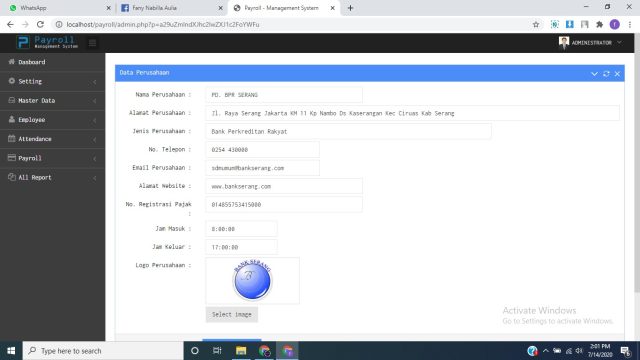Viewport: 640px width, 360px height.
Task: Close the Data Perusahaan panel
Action: [x=617, y=73]
